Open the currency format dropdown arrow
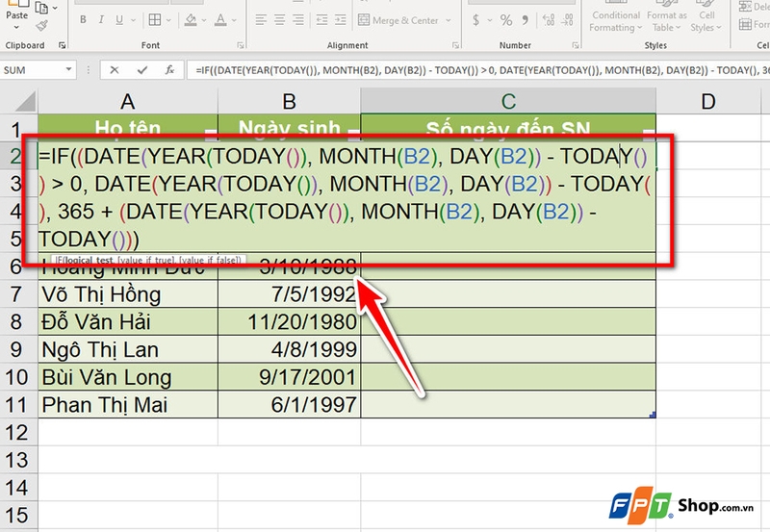The height and width of the screenshot is (532, 770). tap(490, 20)
